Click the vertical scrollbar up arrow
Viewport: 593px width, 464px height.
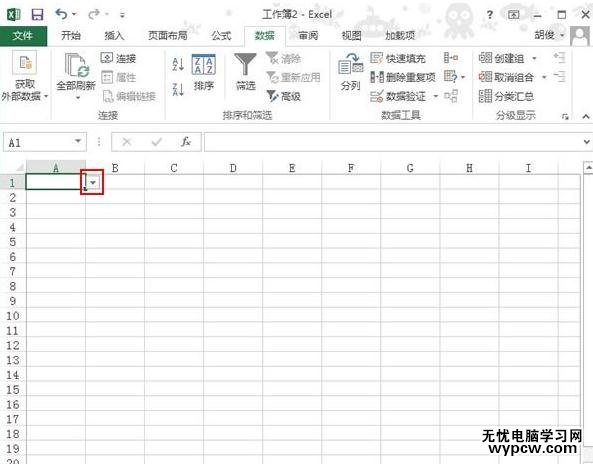click(x=588, y=167)
